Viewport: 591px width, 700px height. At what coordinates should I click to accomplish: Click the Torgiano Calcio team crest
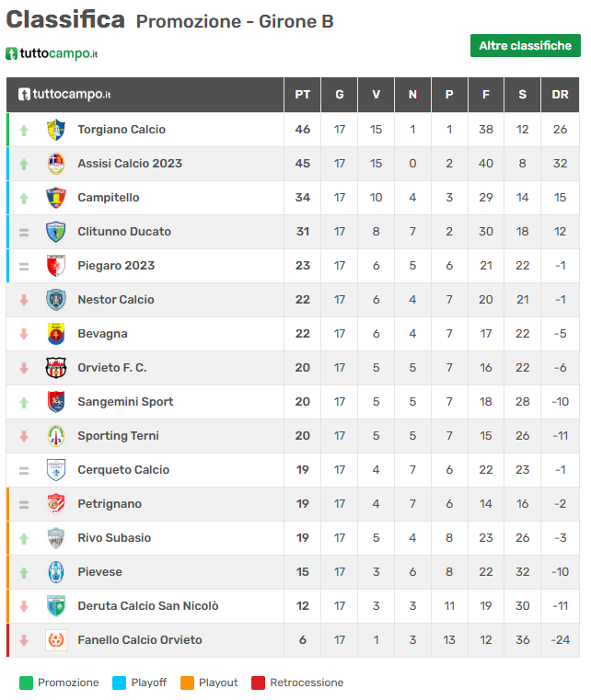[56, 130]
